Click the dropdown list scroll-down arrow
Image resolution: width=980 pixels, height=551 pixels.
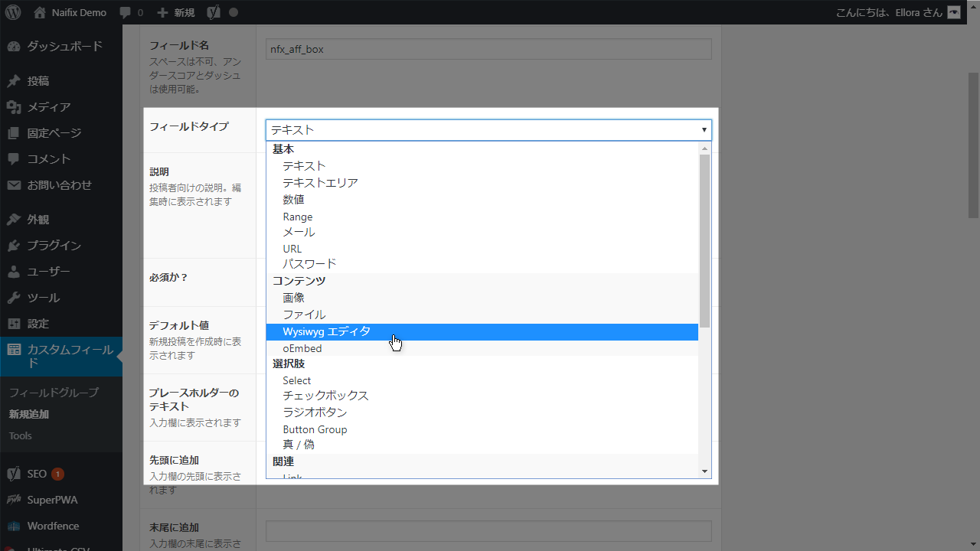click(704, 471)
